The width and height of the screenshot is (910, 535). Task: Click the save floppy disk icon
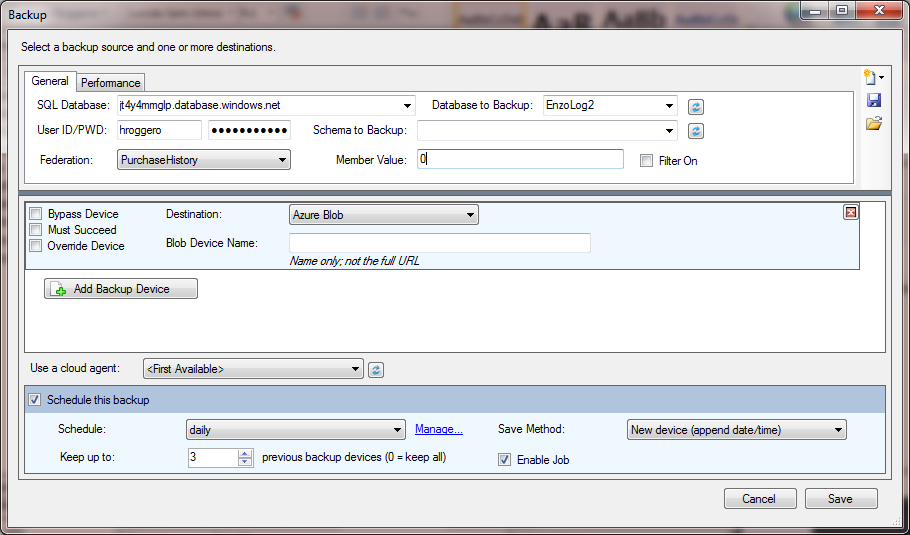873,100
